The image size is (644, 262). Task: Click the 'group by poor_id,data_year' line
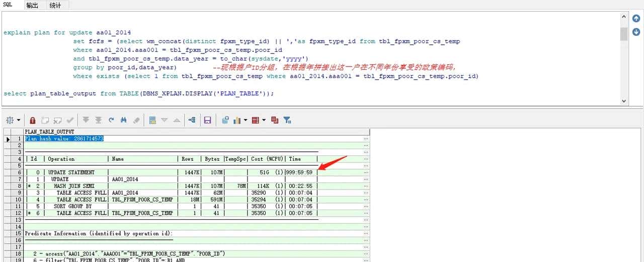[125, 68]
